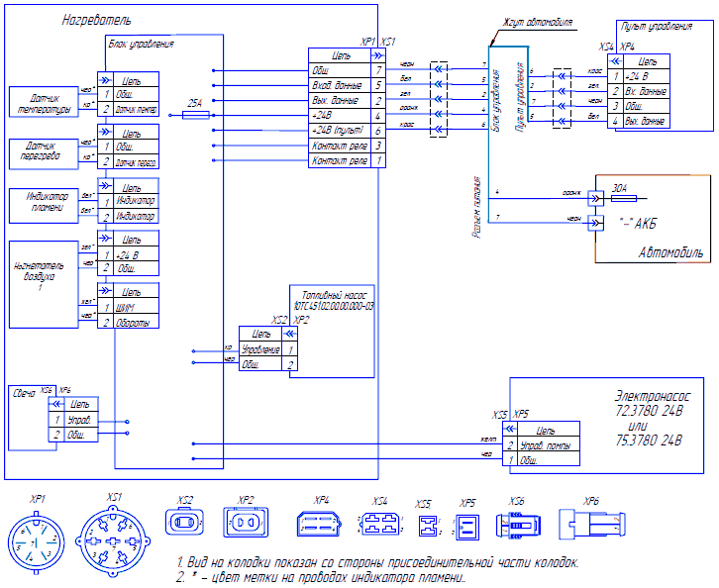
Task: Click the "Нагнетатель воздуха 1" block
Action: click(44, 285)
